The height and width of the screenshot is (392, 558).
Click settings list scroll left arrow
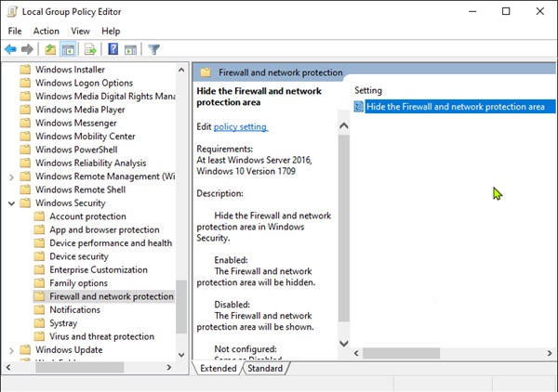click(x=356, y=353)
